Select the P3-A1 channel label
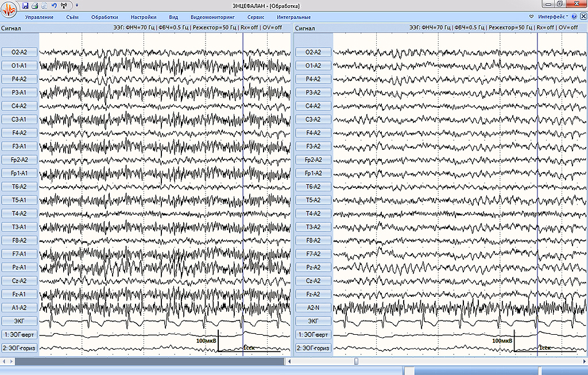 coord(20,92)
